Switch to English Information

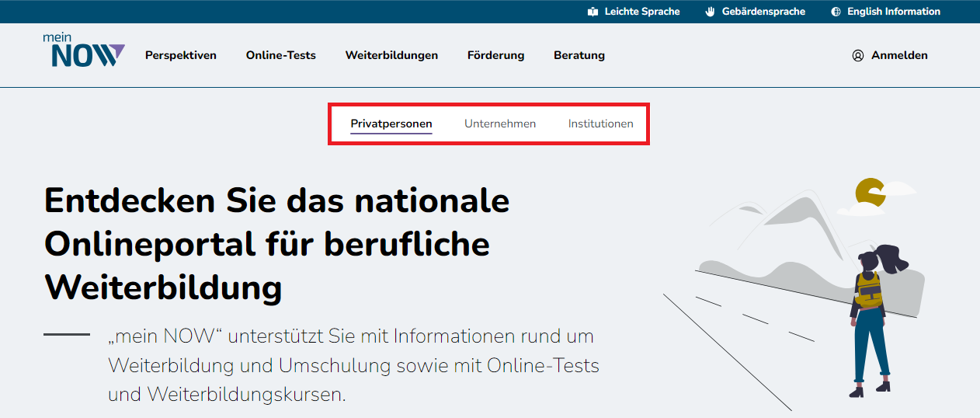coord(885,12)
